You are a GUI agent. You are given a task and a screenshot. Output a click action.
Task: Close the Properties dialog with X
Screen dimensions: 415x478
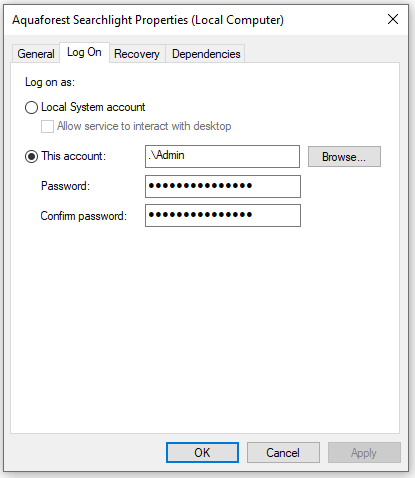(x=393, y=19)
